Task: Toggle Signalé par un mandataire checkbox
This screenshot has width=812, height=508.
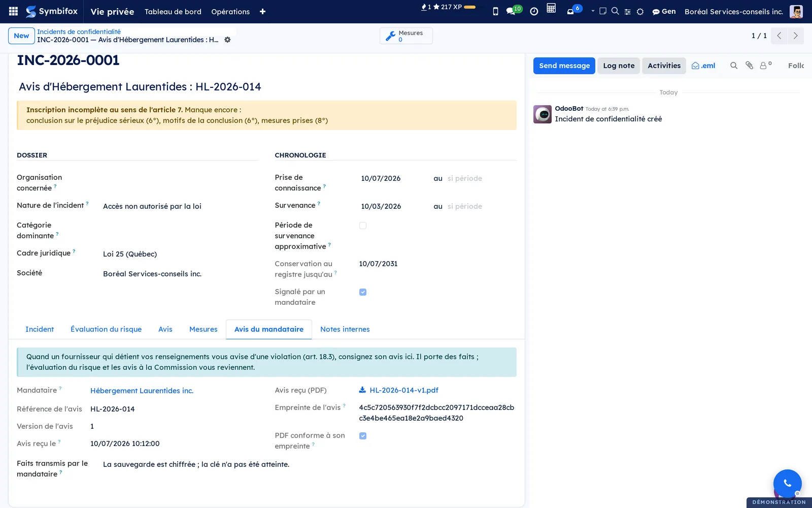Action: pos(363,292)
